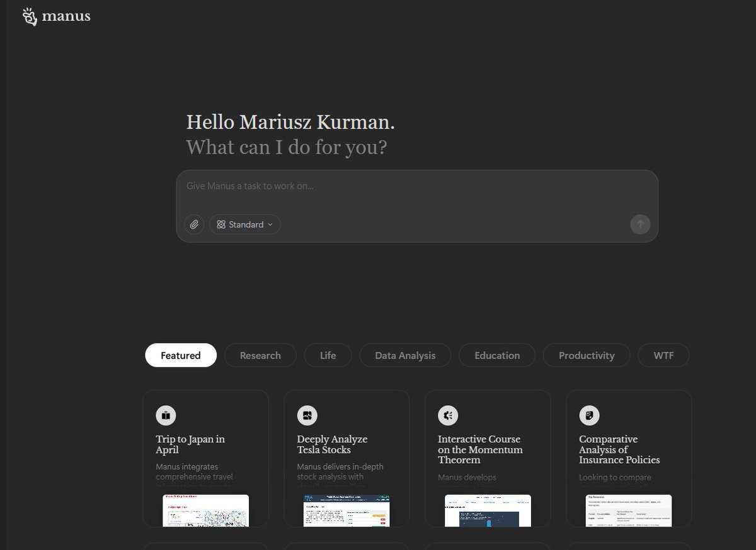Click the Insurance Policies card icon
The image size is (756, 550).
point(589,415)
